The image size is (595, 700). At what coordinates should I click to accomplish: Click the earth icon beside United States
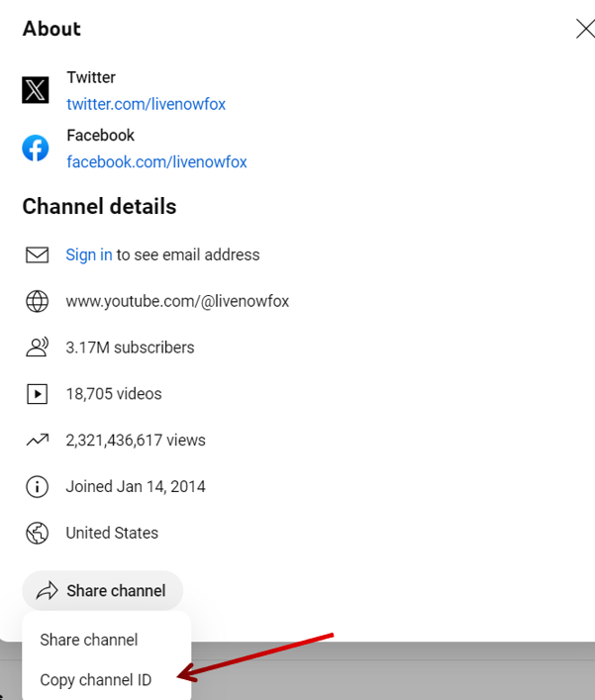[37, 533]
